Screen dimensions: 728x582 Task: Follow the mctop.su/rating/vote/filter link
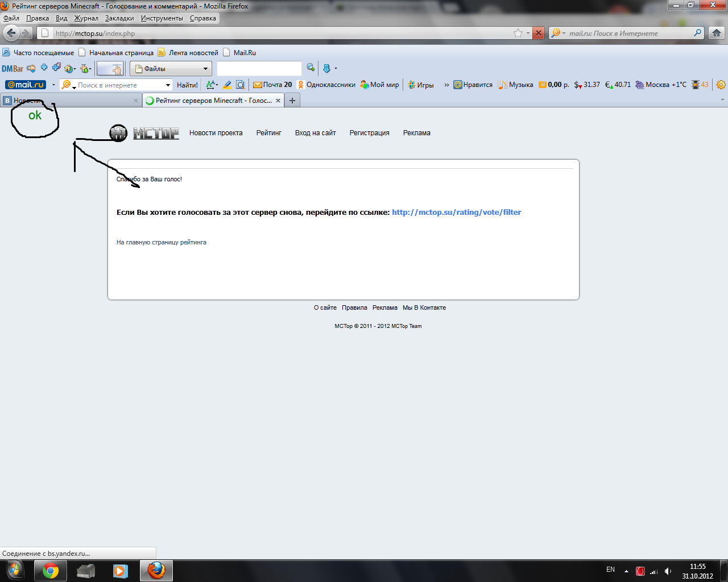pyautogui.click(x=456, y=212)
